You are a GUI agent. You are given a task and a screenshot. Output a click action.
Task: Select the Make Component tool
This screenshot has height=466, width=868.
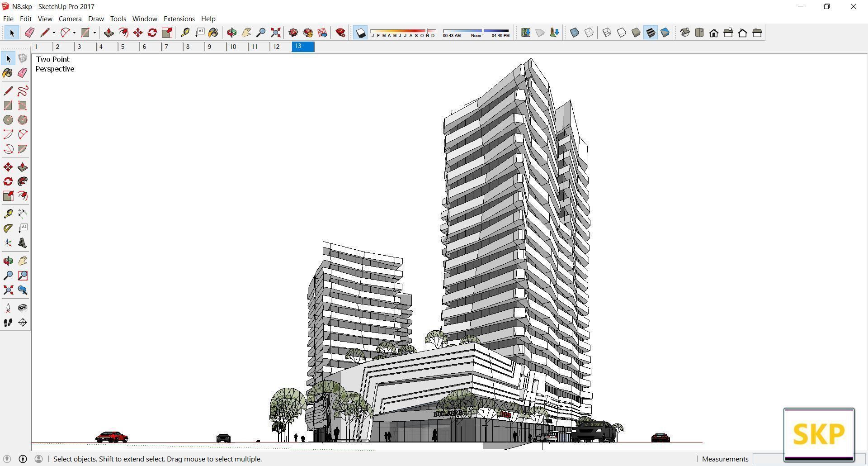(23, 59)
